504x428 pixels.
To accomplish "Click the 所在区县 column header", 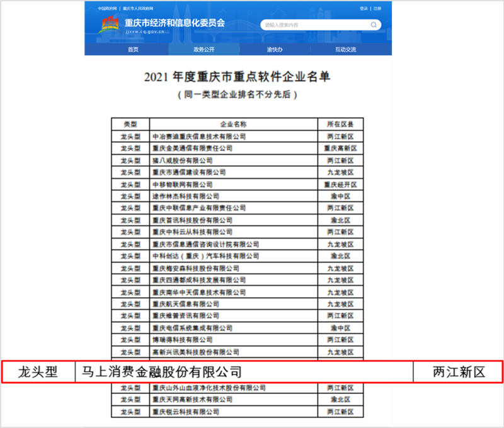I will 340,124.
